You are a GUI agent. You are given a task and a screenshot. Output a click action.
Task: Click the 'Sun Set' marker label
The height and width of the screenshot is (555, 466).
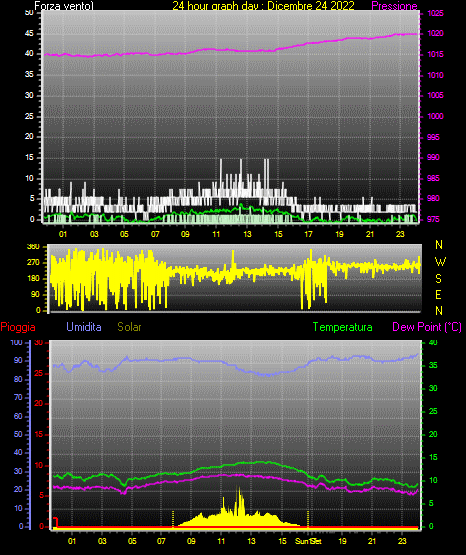click(308, 541)
